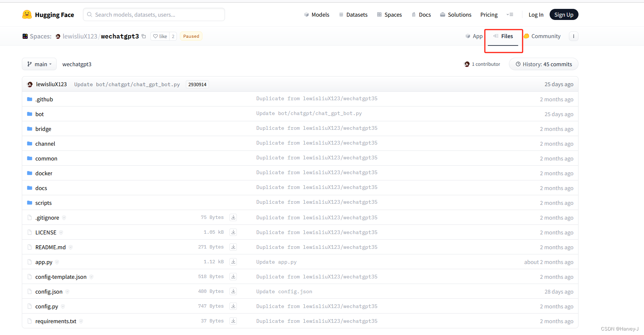The image size is (644, 335).
Task: Open Docs in top navigation
Action: click(x=421, y=15)
